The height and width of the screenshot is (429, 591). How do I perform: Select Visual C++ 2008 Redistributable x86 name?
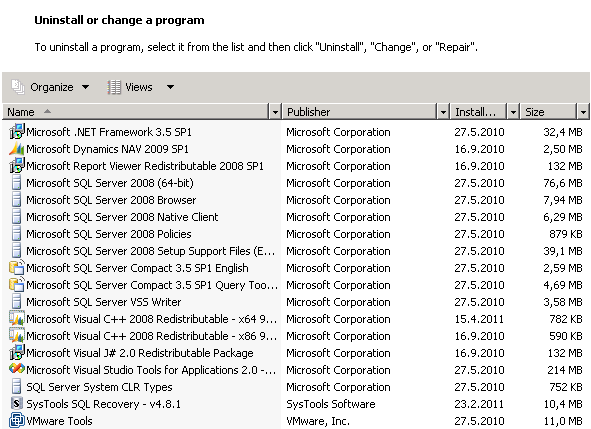click(x=152, y=336)
